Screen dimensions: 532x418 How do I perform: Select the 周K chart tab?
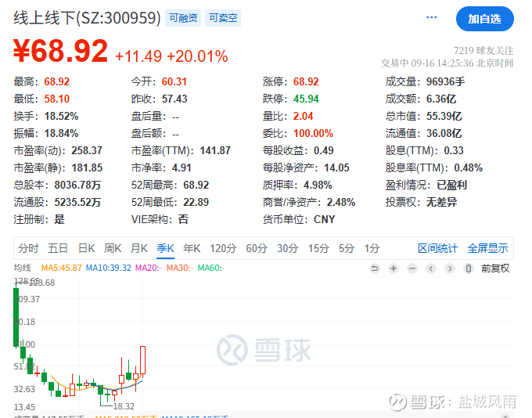coord(113,248)
